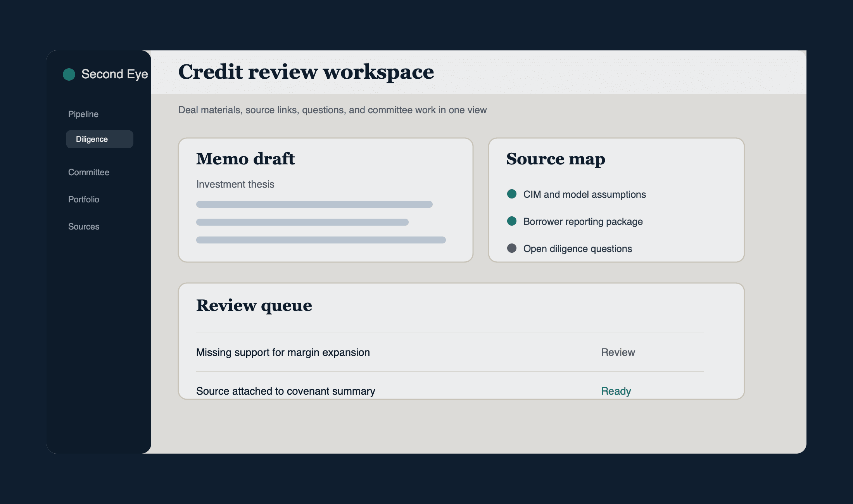Click the Review queue heading
The width and height of the screenshot is (853, 504).
(x=254, y=306)
